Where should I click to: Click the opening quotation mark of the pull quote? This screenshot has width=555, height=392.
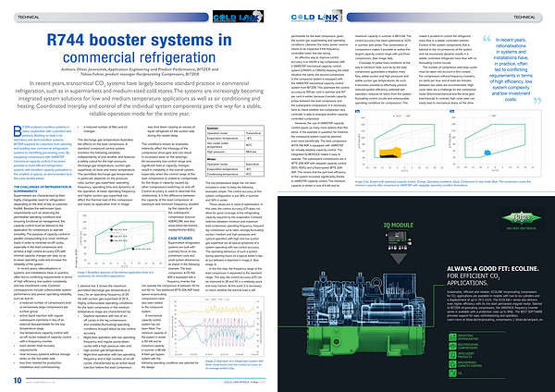coord(487,38)
